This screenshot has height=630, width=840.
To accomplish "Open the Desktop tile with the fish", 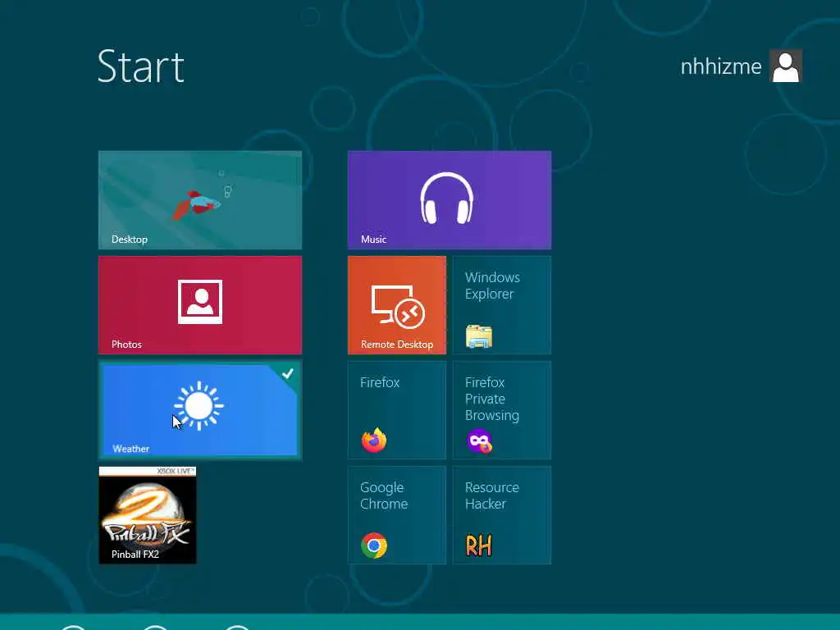I will 200,200.
